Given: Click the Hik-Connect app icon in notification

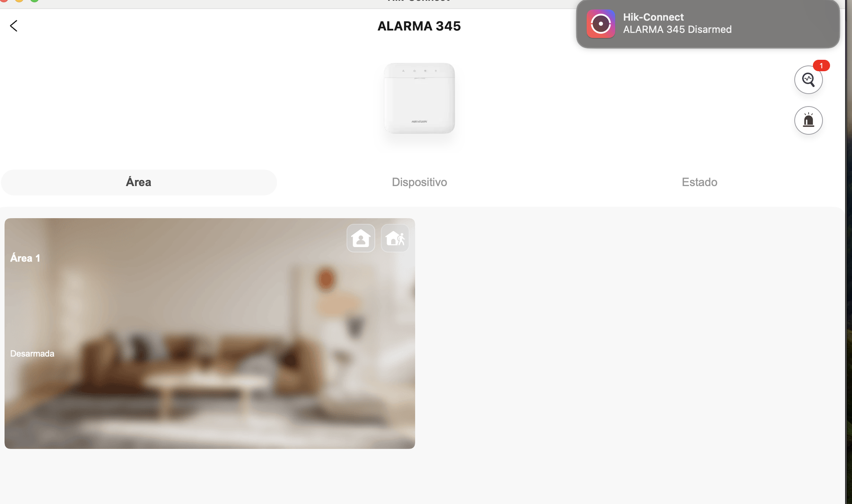Looking at the screenshot, I should [x=601, y=24].
